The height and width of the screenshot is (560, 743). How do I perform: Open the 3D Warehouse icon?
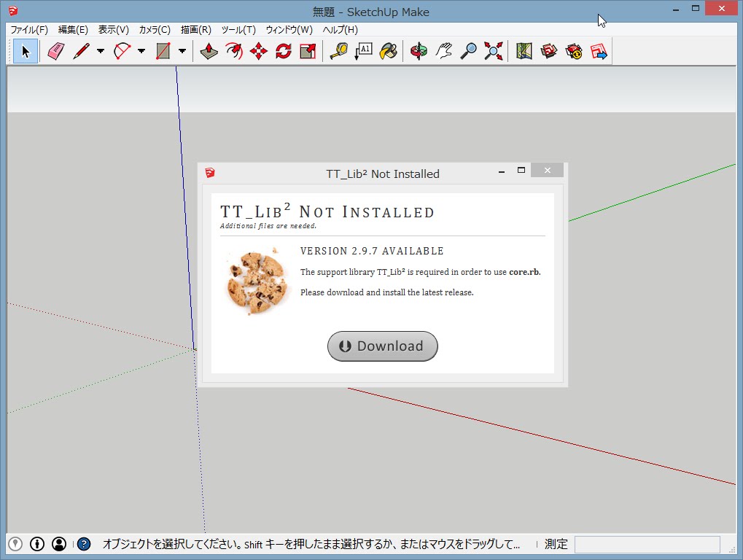point(549,51)
